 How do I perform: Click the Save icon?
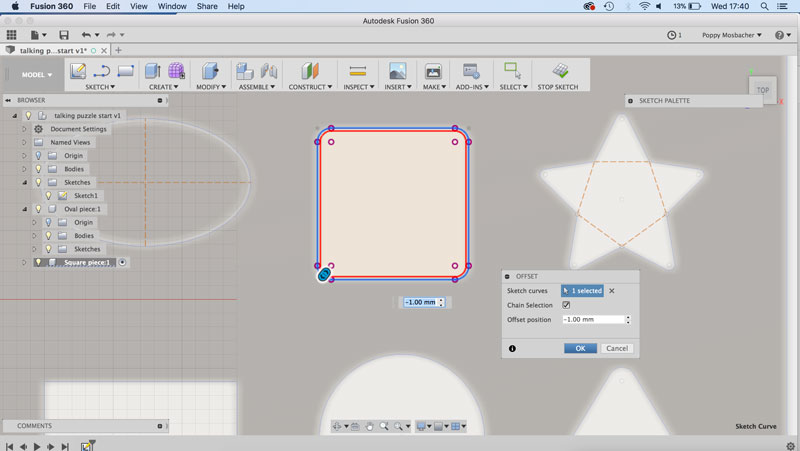click(x=64, y=35)
